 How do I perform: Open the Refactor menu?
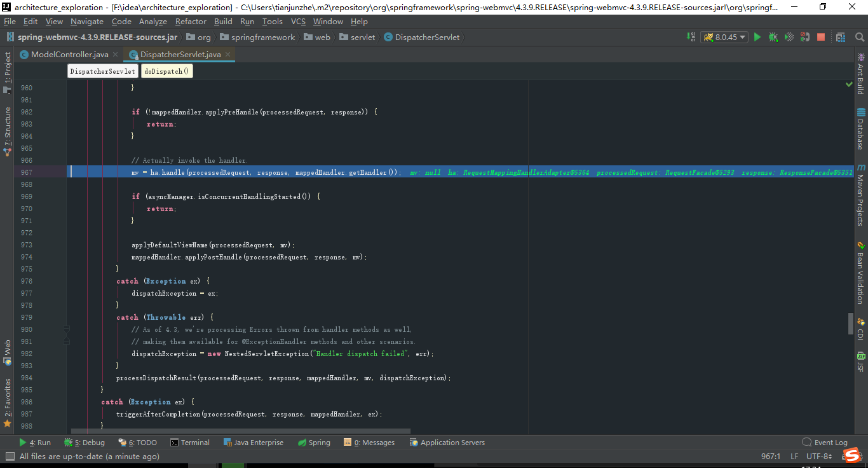tap(191, 21)
